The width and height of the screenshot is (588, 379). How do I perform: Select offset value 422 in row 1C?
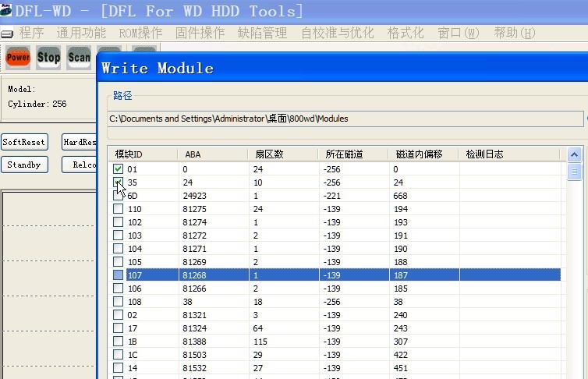point(401,355)
